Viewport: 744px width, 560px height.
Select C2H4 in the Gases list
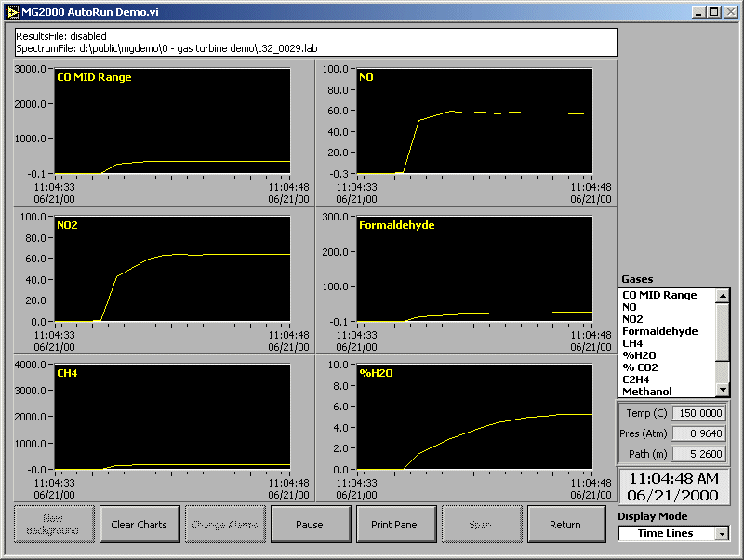(636, 380)
